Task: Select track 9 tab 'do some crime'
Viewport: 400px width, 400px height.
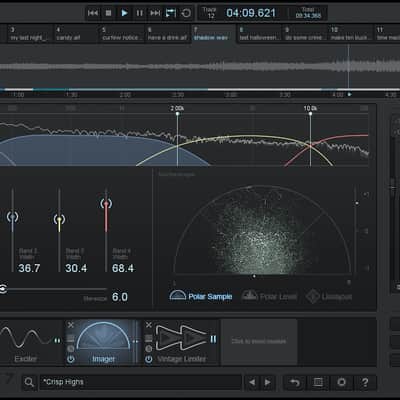Action: point(305,34)
